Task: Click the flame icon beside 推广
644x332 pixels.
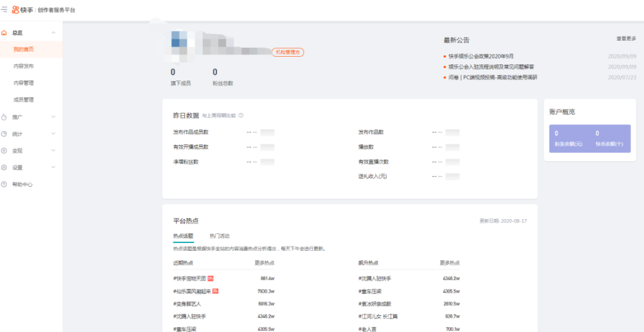Action: [x=4, y=117]
